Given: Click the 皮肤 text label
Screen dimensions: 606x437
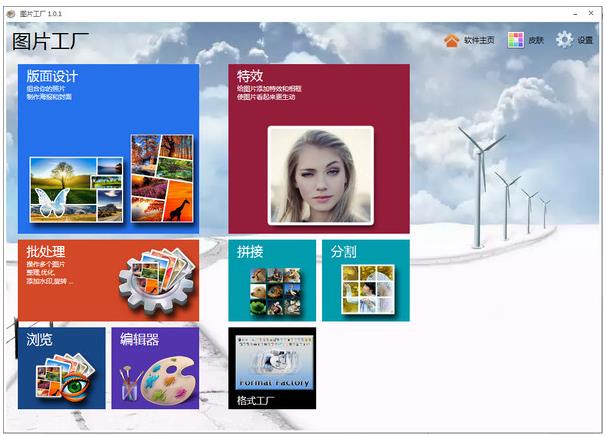Looking at the screenshot, I should pyautogui.click(x=536, y=41).
